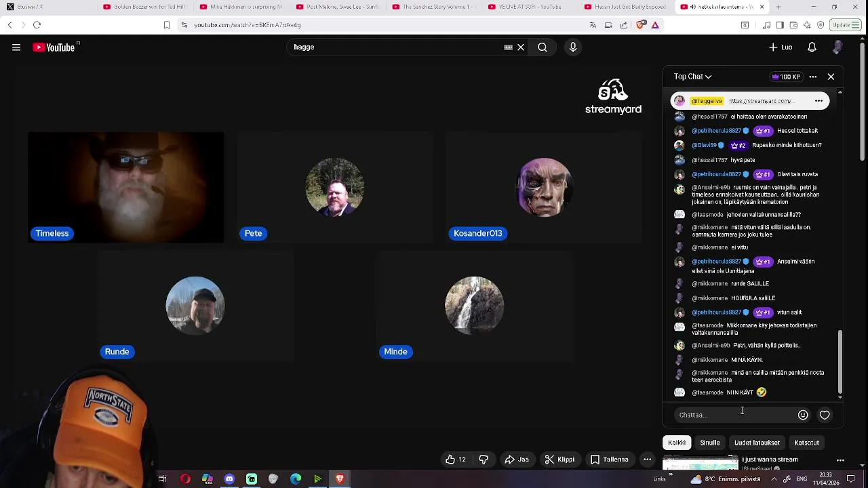Select the Uudet lataukset filter chip
868x488 pixels.
click(x=757, y=443)
